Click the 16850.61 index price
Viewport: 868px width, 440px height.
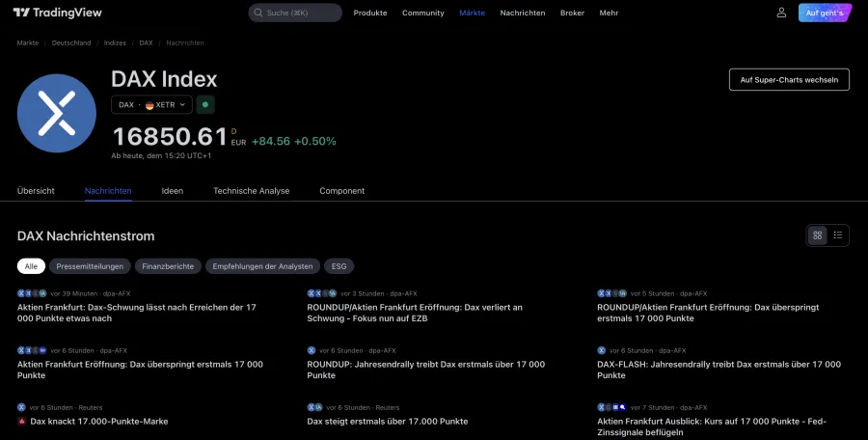point(170,137)
